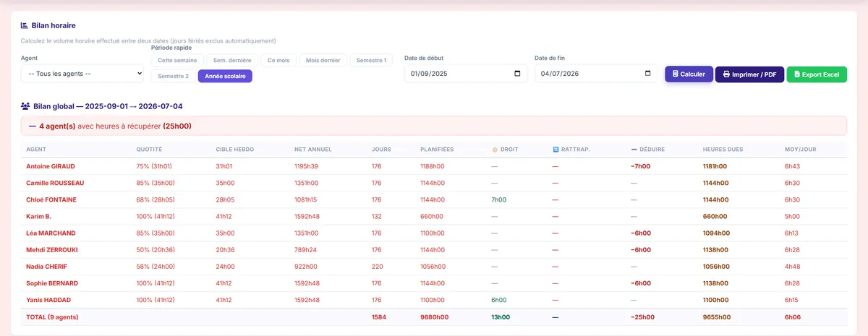This screenshot has height=336, width=868.
Task: Click the icon in RATTRAP. header
Action: pyautogui.click(x=556, y=150)
